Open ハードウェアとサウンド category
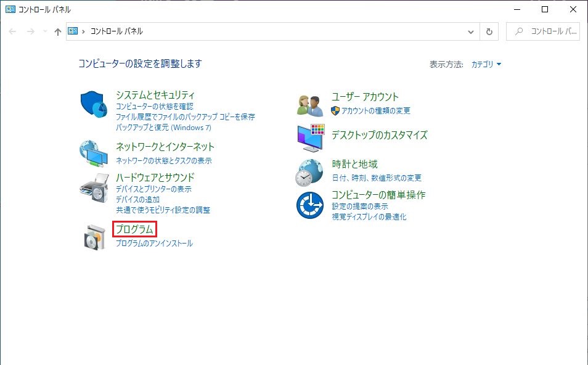Screen dimensions: 588x365 (x=155, y=177)
